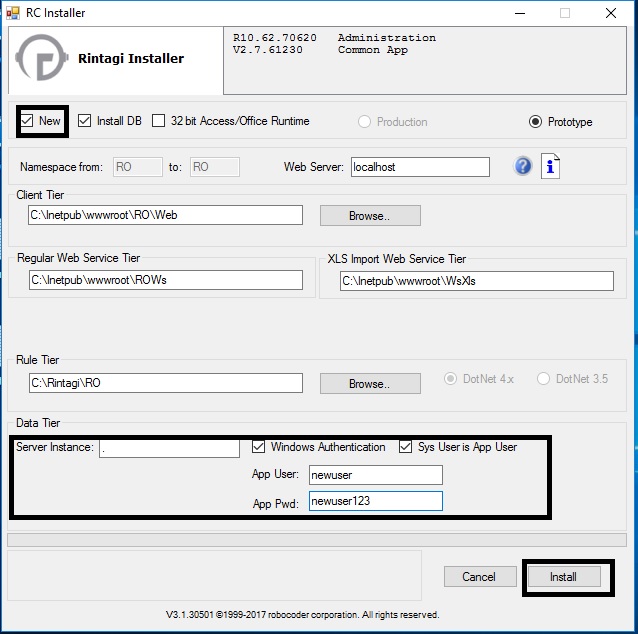The image size is (638, 634).
Task: Click the "XLS Import Web Service Tier" label
Action: pyautogui.click(x=397, y=259)
